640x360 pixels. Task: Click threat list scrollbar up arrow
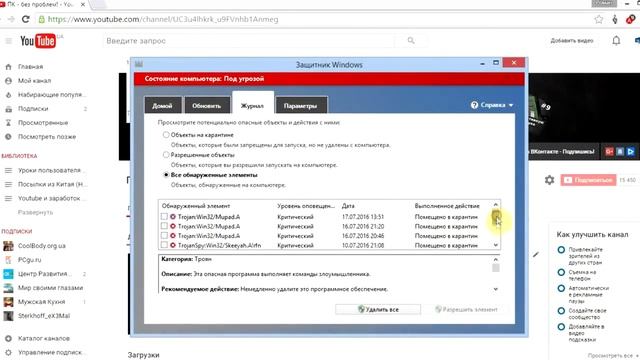496,204
